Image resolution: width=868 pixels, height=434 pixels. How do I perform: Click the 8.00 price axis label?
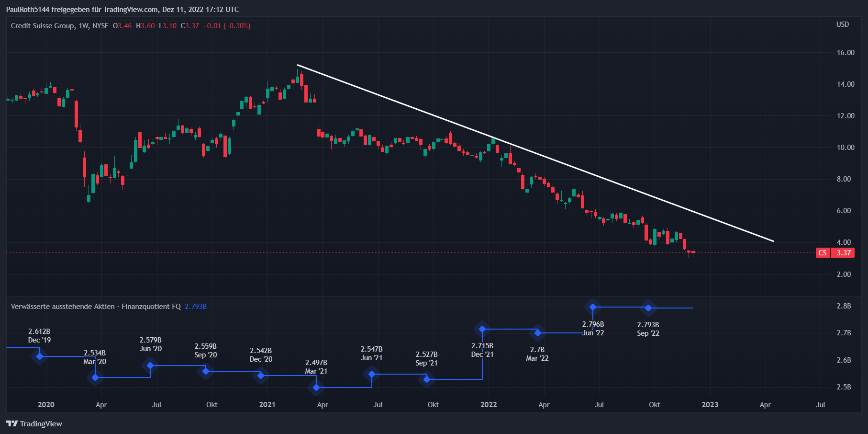pos(844,179)
